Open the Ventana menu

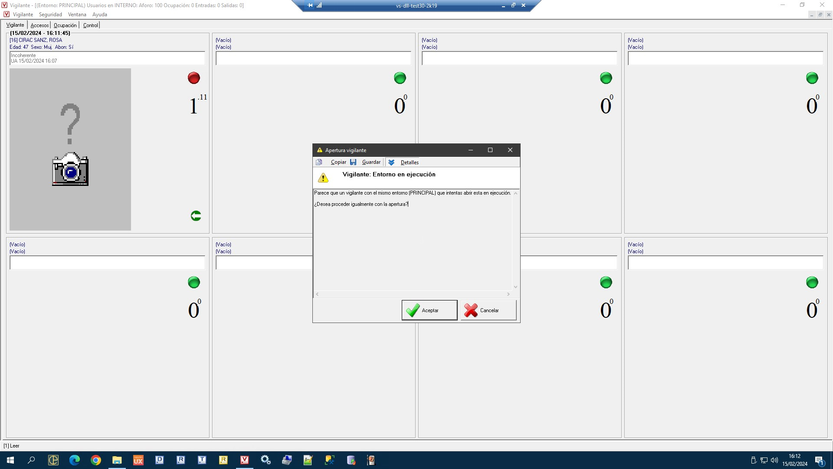[x=77, y=14]
